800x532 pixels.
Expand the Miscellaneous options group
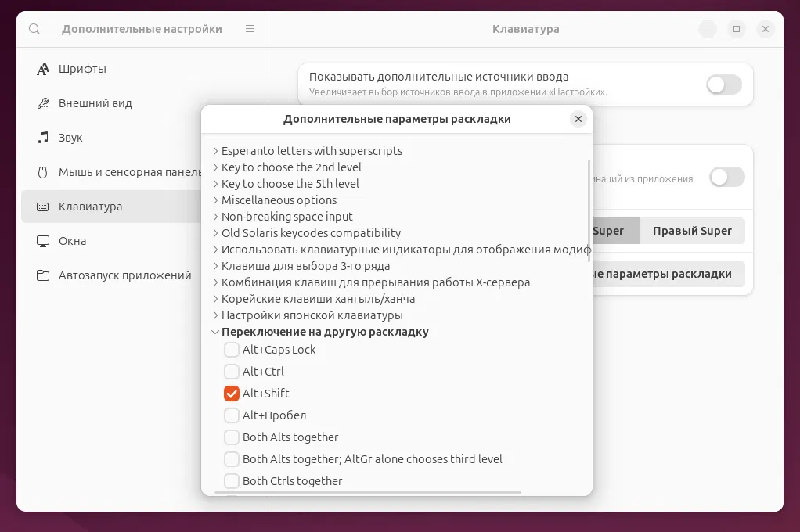click(215, 200)
